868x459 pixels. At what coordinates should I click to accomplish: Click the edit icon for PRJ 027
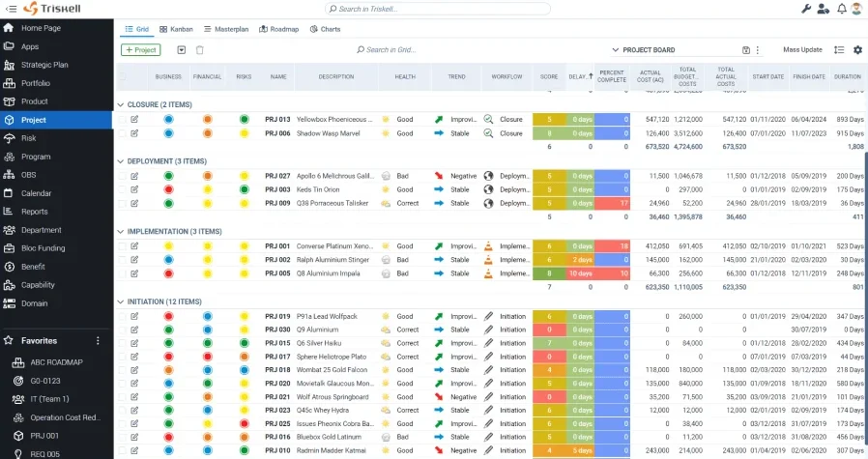[134, 176]
